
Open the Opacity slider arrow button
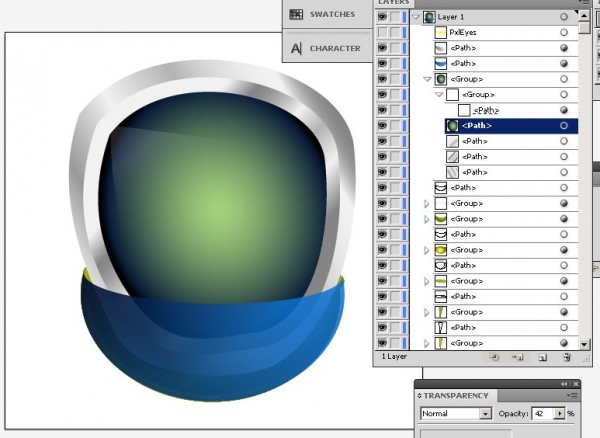559,414
